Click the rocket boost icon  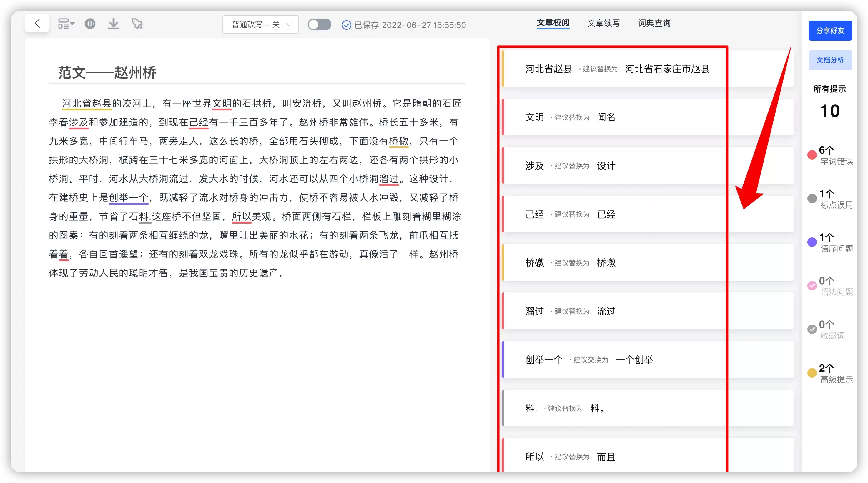(x=137, y=24)
